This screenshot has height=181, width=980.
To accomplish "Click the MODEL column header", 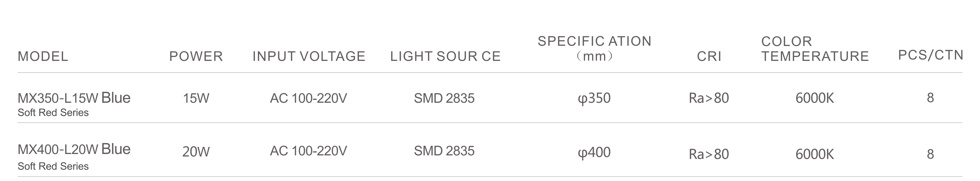I will tap(43, 56).
